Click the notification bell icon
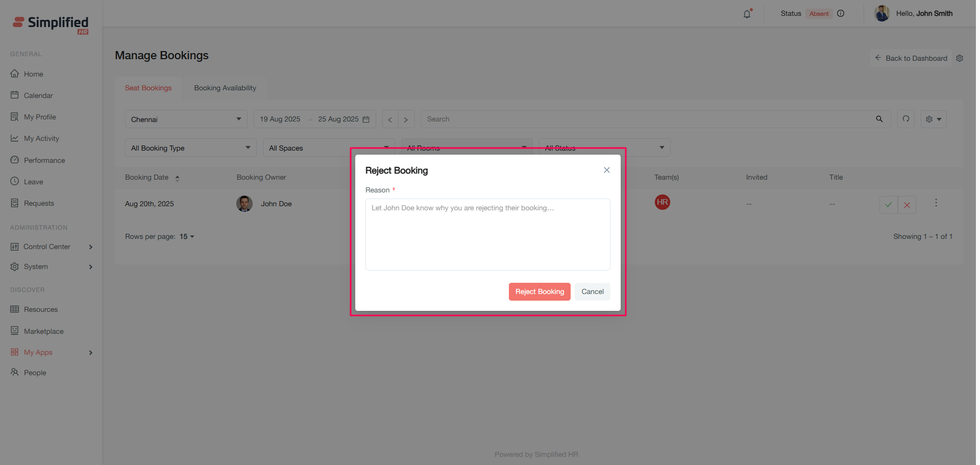 click(747, 14)
